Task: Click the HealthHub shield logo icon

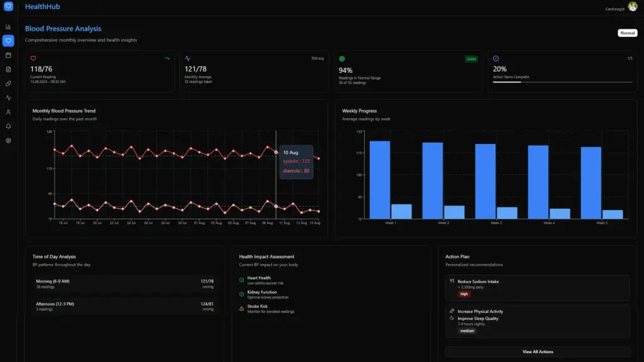Action: [x=8, y=7]
